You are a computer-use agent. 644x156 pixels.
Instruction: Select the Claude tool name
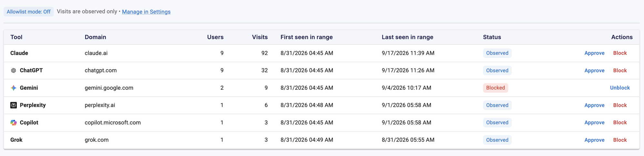point(19,53)
